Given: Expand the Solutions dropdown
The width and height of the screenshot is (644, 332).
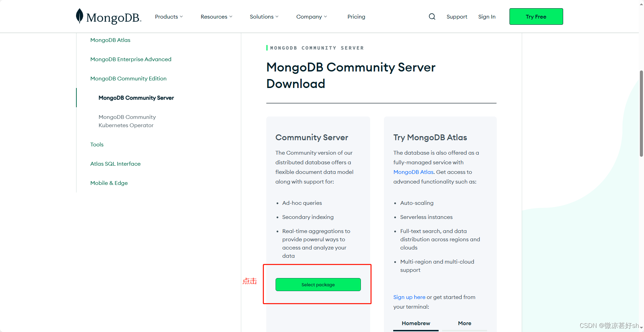Looking at the screenshot, I should click(x=264, y=16).
